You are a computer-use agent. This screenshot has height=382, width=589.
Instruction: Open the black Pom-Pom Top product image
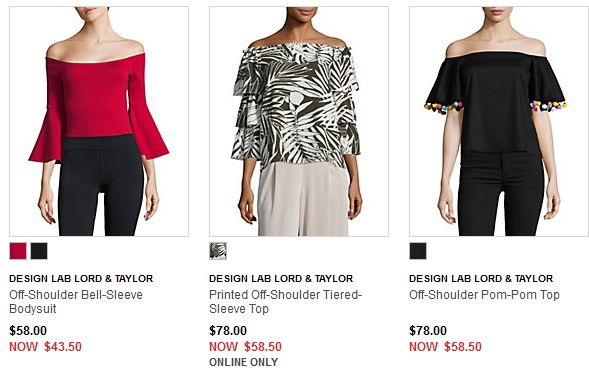tap(499, 121)
